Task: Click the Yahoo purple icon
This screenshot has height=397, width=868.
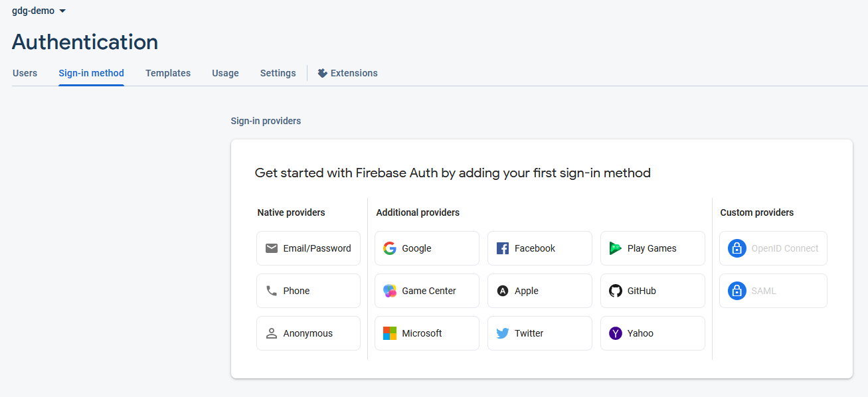Action: 616,333
